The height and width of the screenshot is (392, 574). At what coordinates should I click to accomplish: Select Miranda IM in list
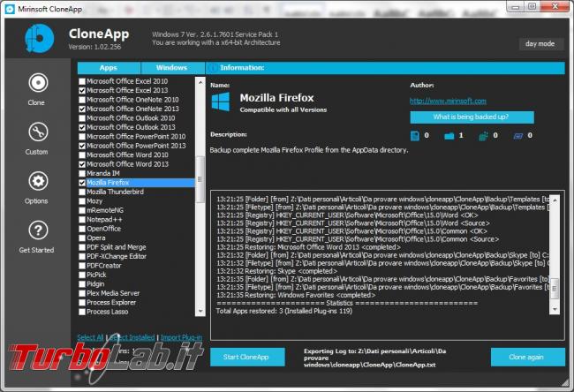point(103,174)
